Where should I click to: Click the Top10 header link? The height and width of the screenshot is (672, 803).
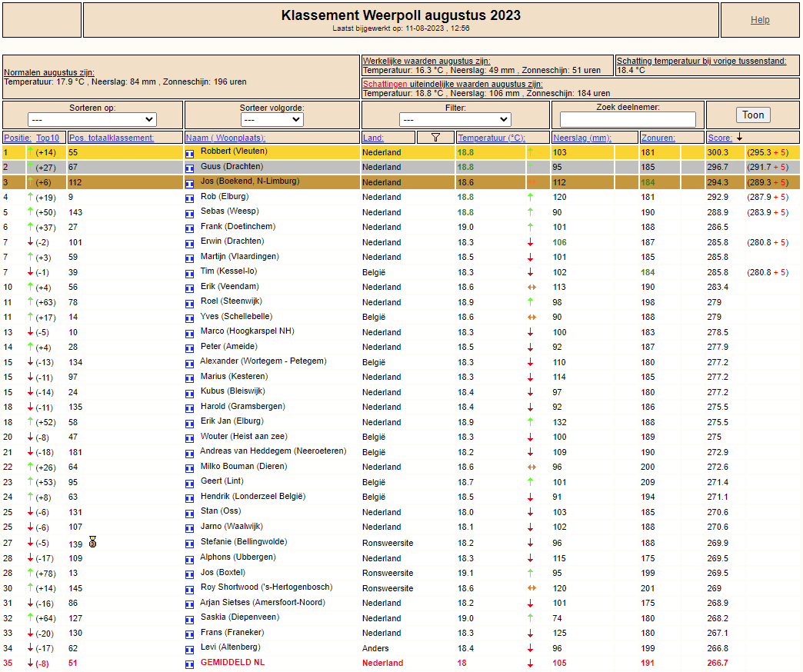click(48, 138)
